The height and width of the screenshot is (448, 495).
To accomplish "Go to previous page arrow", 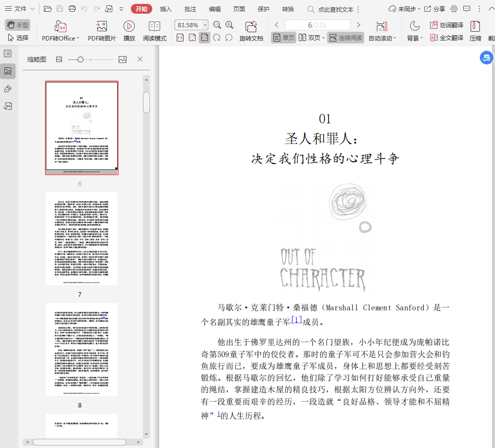I will [276, 25].
